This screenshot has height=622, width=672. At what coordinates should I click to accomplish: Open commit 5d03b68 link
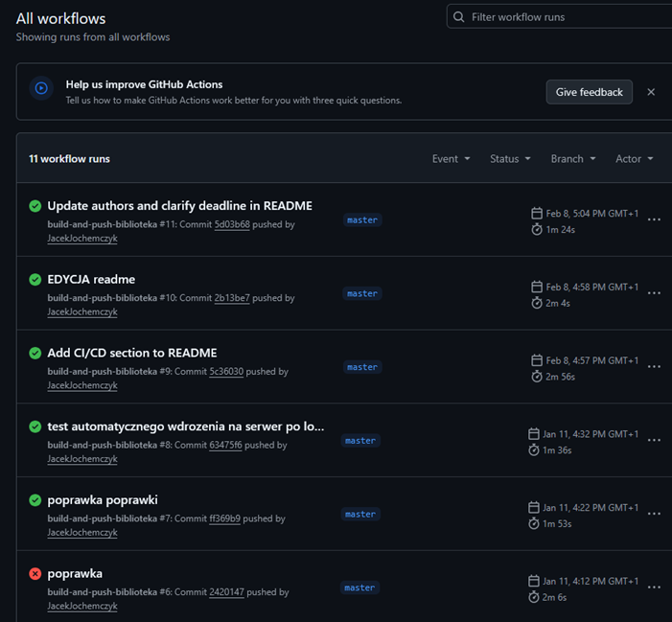tap(232, 224)
